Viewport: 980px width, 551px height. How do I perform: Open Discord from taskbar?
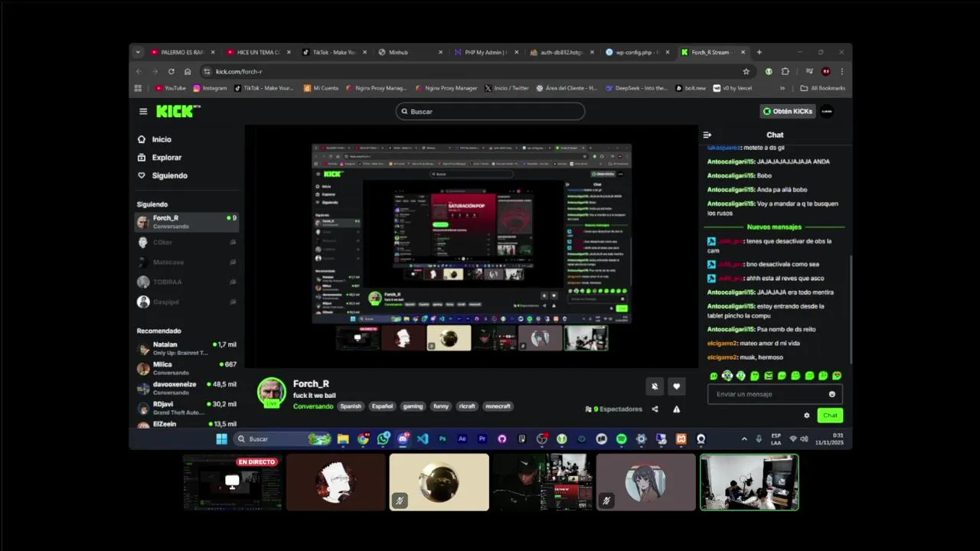pyautogui.click(x=403, y=439)
